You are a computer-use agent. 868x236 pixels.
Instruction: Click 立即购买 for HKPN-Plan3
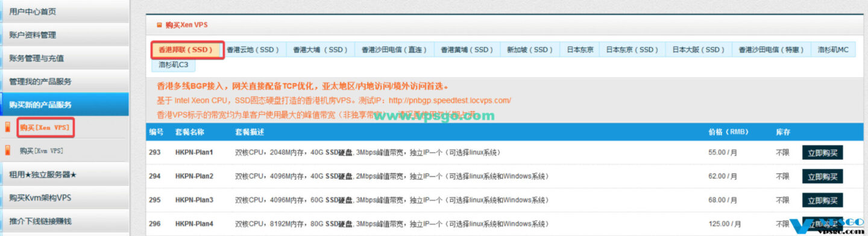click(822, 200)
